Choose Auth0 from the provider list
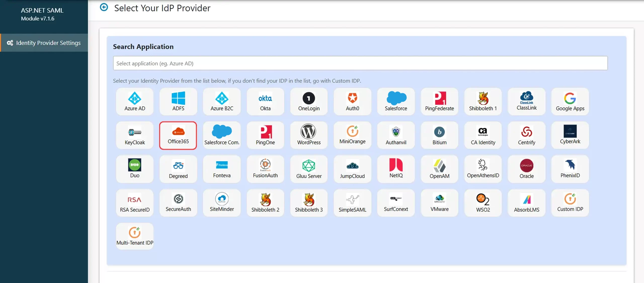The height and width of the screenshot is (283, 644). (x=352, y=102)
